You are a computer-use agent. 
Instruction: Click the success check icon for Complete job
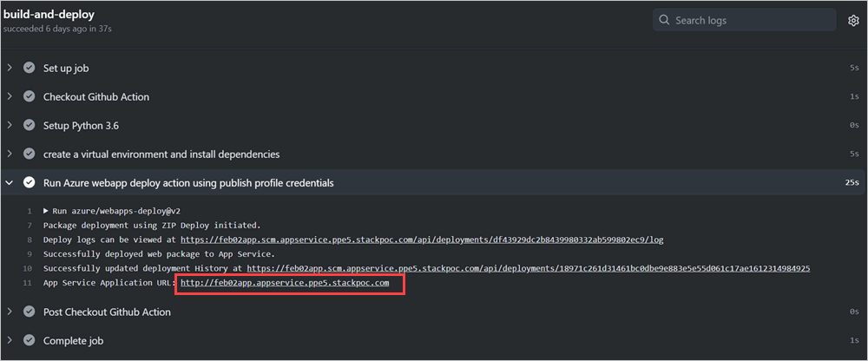pos(29,340)
